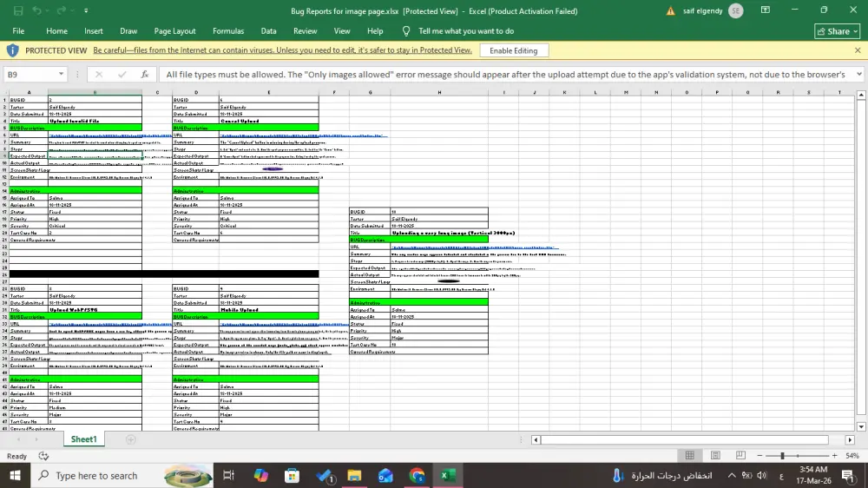Click Tell me what you want to do

pyautogui.click(x=466, y=31)
